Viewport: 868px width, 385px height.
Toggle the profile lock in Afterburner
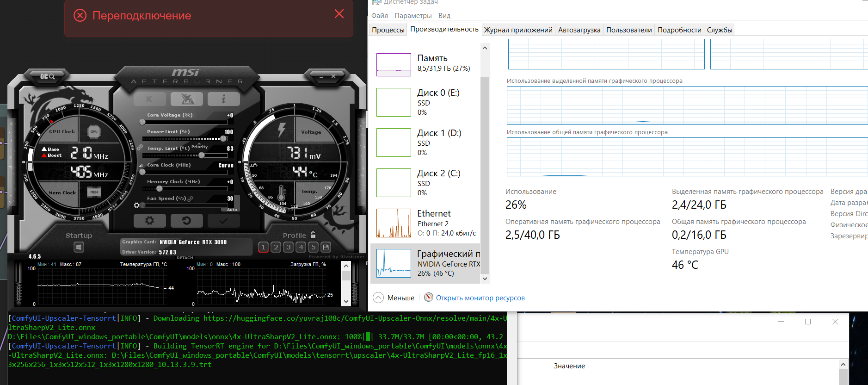click(x=313, y=235)
